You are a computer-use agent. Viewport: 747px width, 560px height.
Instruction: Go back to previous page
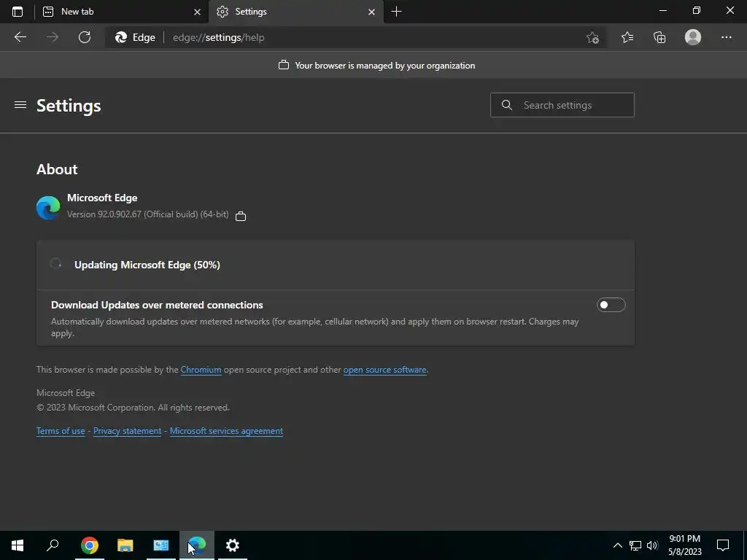tap(20, 37)
